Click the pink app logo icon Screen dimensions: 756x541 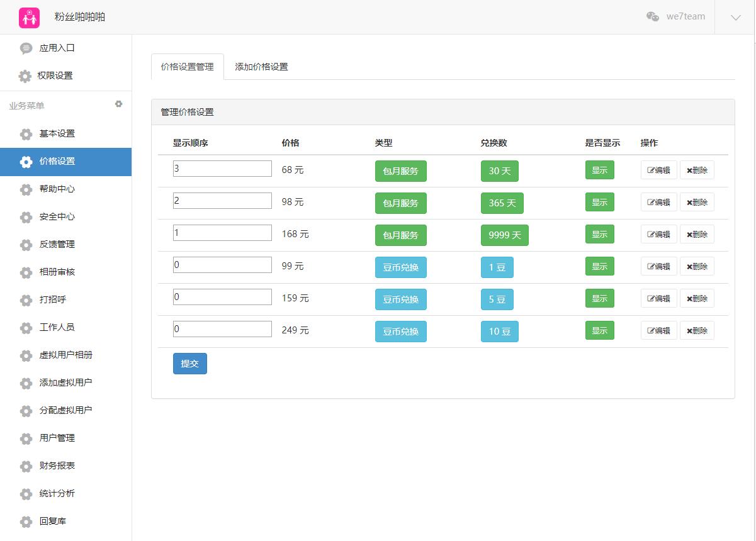point(29,18)
